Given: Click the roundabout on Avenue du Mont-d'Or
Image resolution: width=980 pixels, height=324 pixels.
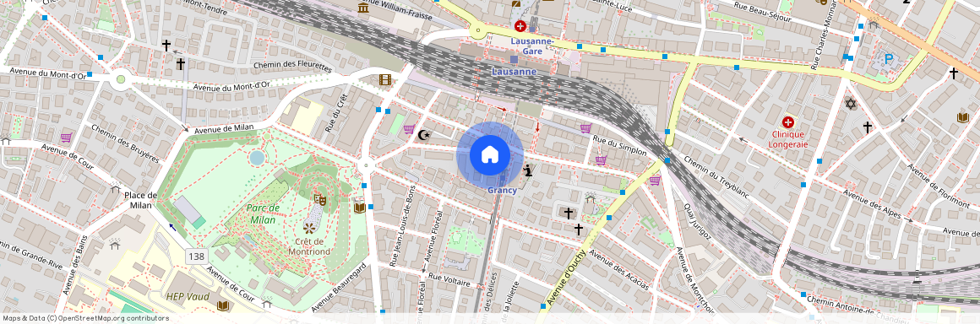Looking at the screenshot, I should click(x=121, y=80).
